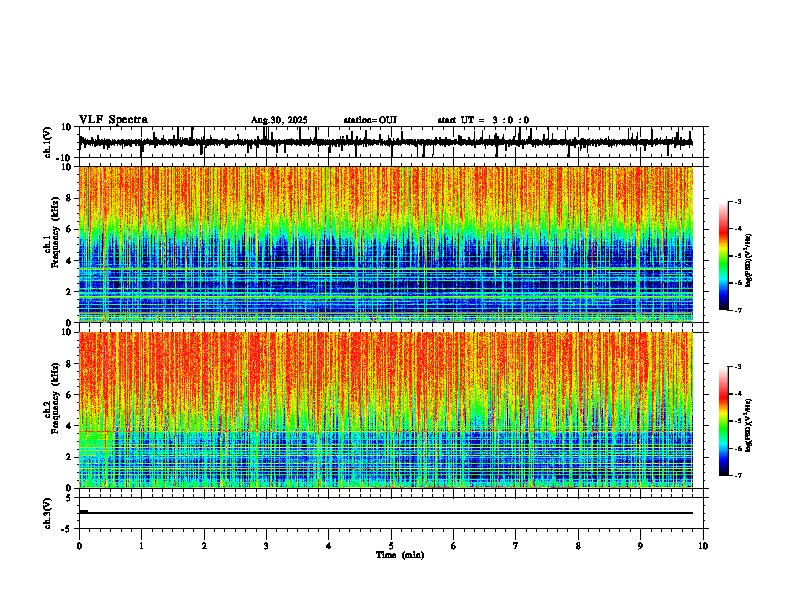Click the "6" tick on Time axis
The image size is (792, 612).
pos(454,546)
